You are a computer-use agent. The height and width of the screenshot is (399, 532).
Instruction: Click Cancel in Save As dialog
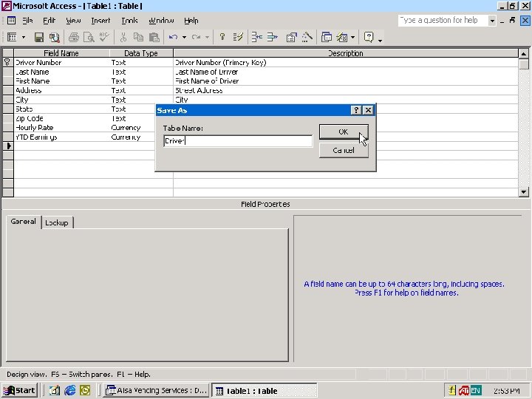[x=344, y=150]
